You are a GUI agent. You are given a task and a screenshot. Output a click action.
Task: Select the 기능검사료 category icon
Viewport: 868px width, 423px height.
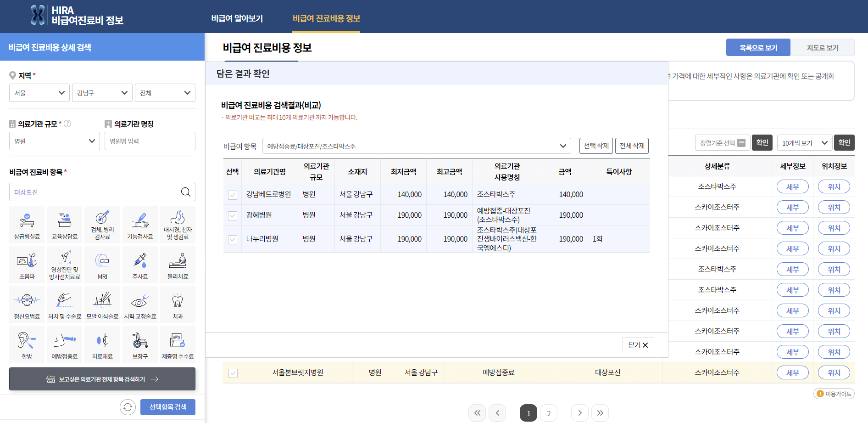click(x=140, y=224)
